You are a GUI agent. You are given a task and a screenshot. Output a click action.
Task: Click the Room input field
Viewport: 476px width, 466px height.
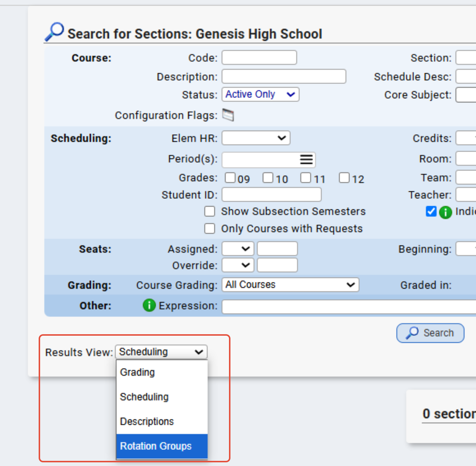(466, 159)
